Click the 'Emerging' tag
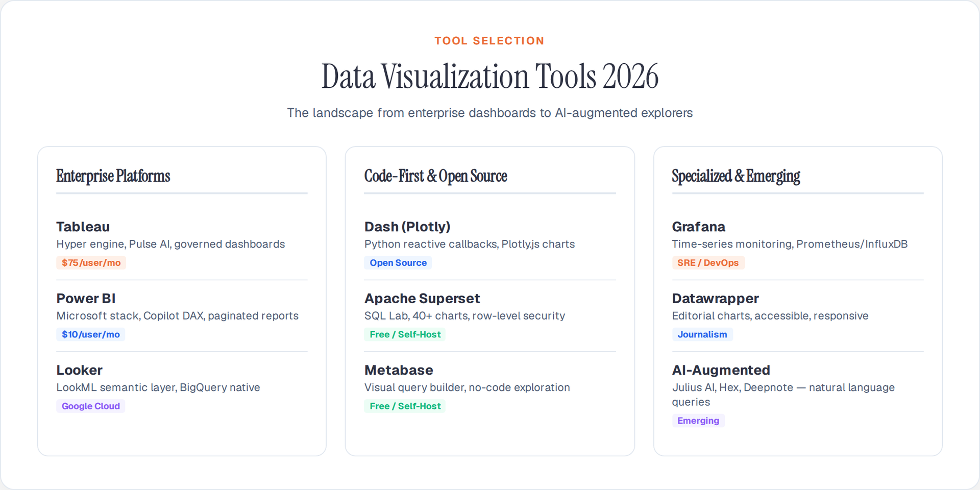Viewport: 980px width, 490px height. (698, 421)
